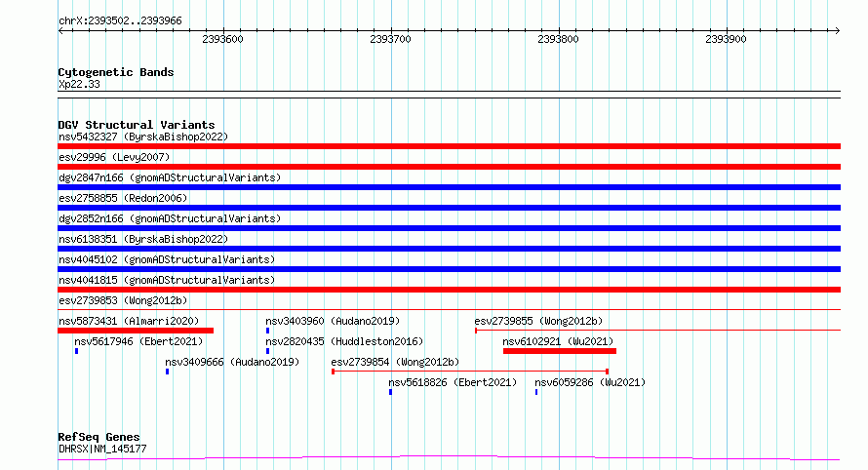Click DHRSX|NM_145177 gene label
The width and height of the screenshot is (868, 470).
pyautogui.click(x=102, y=449)
